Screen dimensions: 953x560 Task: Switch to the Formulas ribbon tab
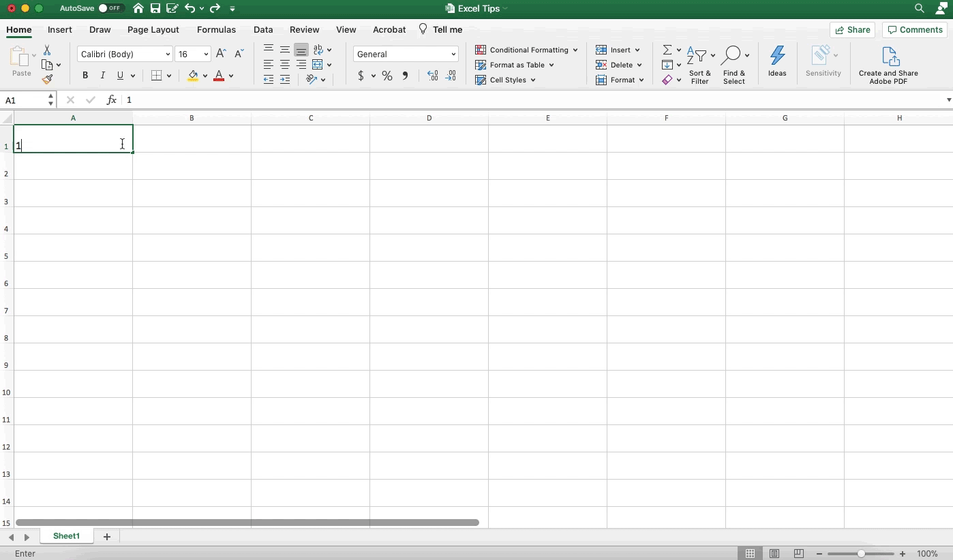[216, 30]
